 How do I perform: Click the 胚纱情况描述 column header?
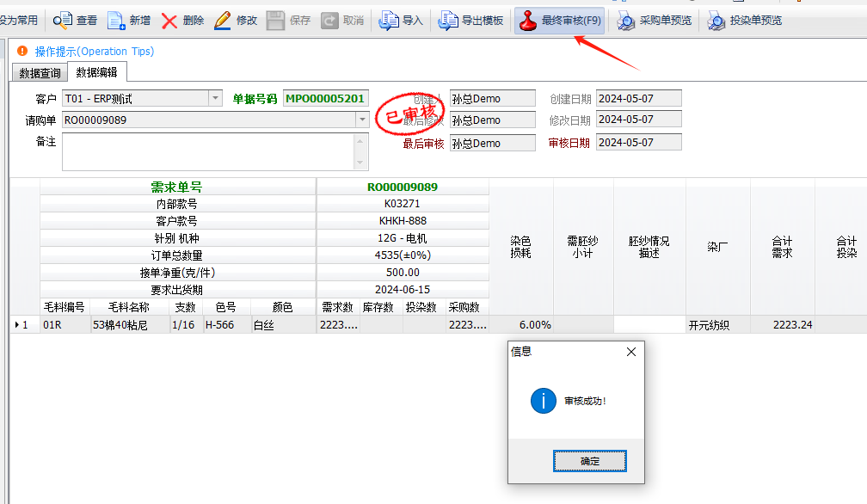tap(649, 247)
